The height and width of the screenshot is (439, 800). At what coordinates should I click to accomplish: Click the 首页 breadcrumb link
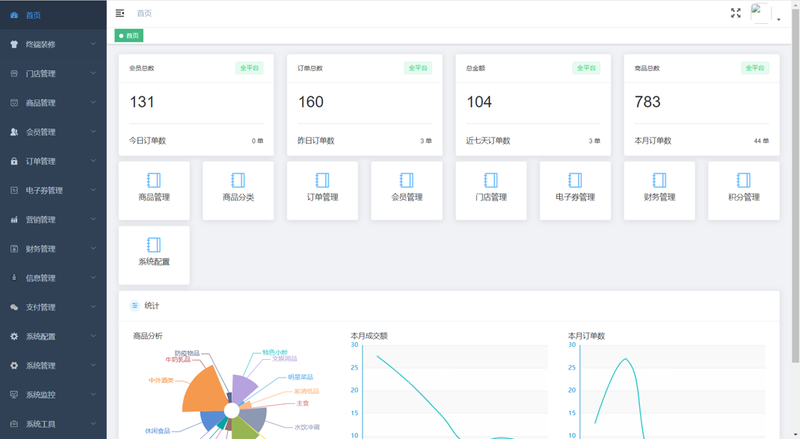point(145,13)
